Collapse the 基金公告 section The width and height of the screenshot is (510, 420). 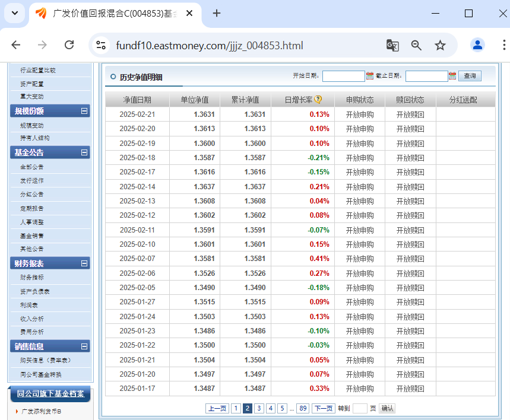pos(84,152)
